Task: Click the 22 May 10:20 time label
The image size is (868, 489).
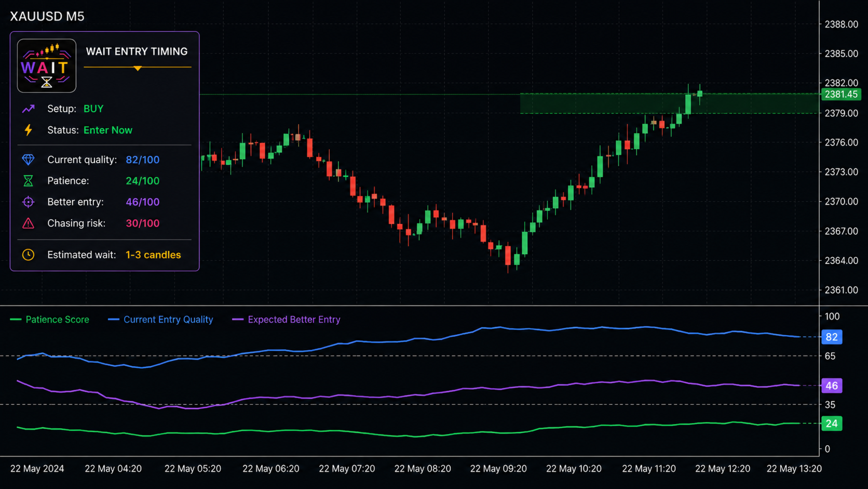Action: coord(574,469)
